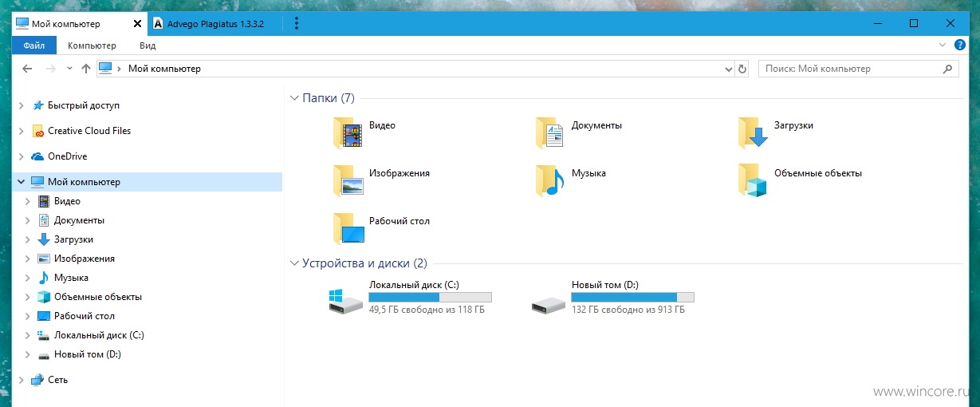Click the Быстрый доступ star icon
Screen dimensions: 980x407
[38, 105]
